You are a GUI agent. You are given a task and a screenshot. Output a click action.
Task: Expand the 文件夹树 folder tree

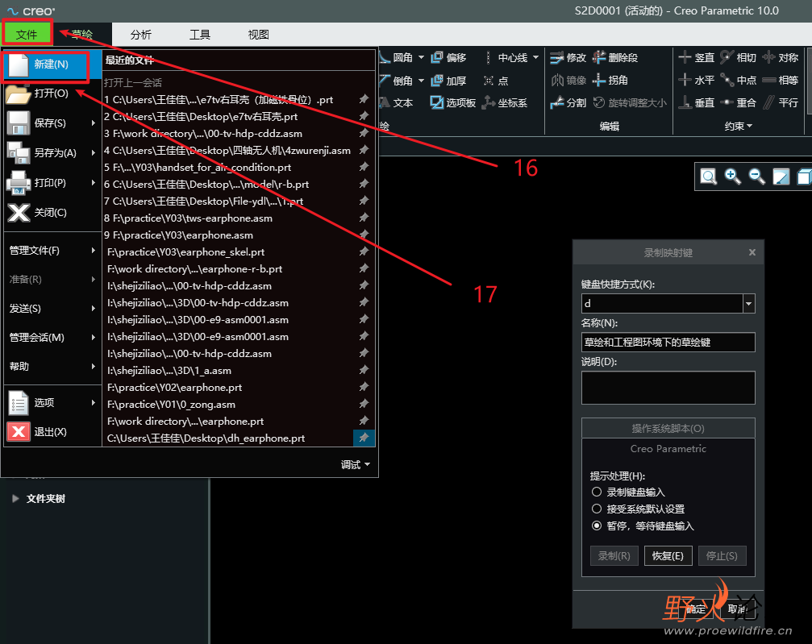(15, 499)
